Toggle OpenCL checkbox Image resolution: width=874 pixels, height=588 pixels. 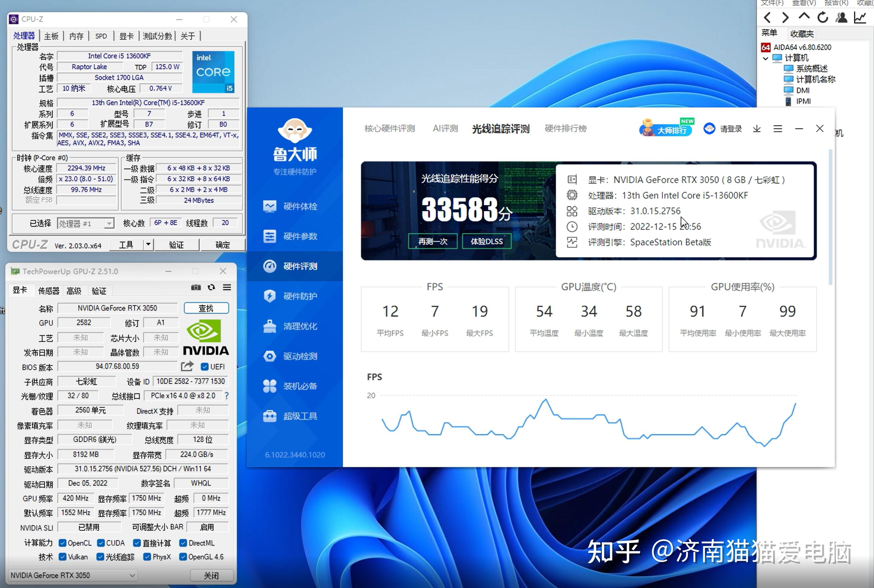63,543
